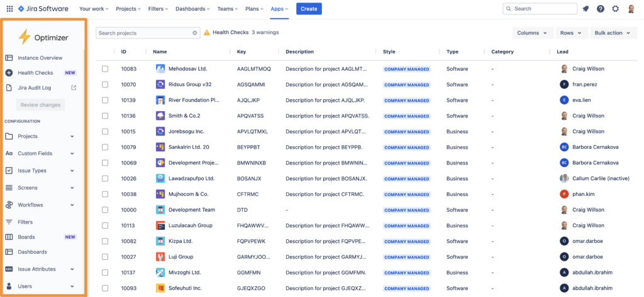Expand the Issue Attributes section chevron
The height and width of the screenshot is (297, 644).
click(x=72, y=269)
